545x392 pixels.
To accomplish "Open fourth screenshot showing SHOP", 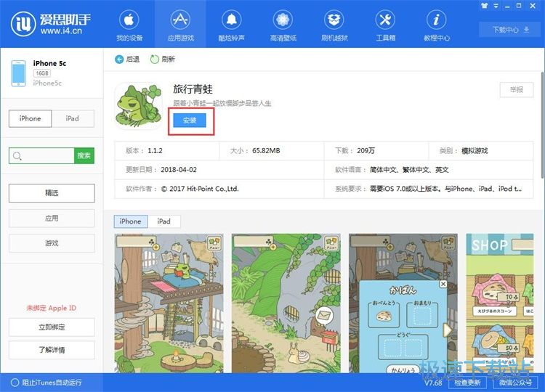I will pyautogui.click(x=499, y=303).
